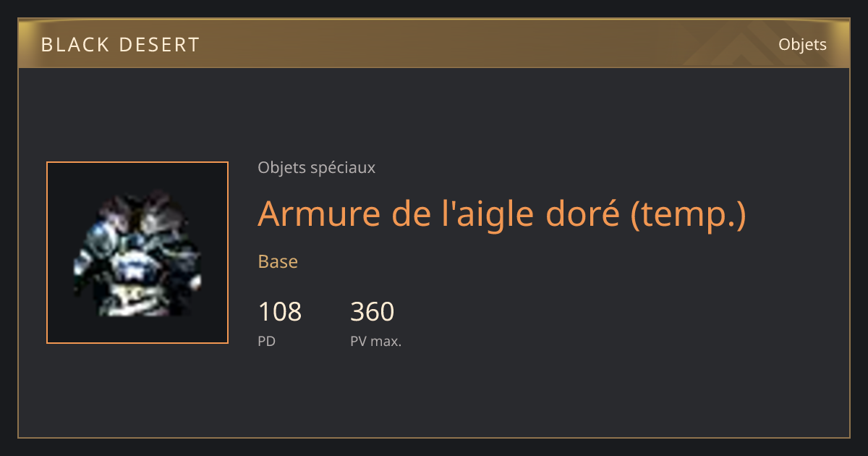The height and width of the screenshot is (456, 868).
Task: Select the word spéciaux above item name
Action: point(342,168)
